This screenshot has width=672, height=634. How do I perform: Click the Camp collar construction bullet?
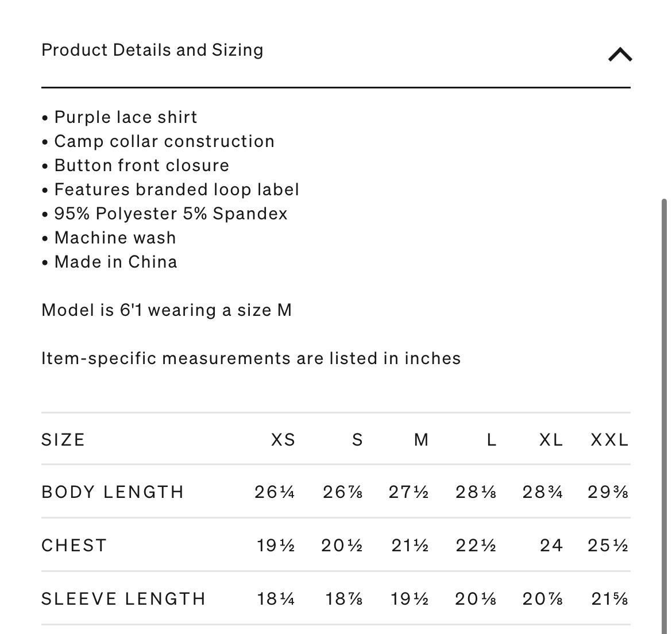coord(164,141)
